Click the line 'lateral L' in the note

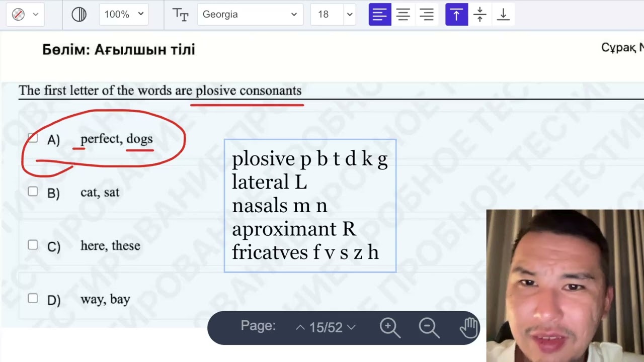coord(269,182)
